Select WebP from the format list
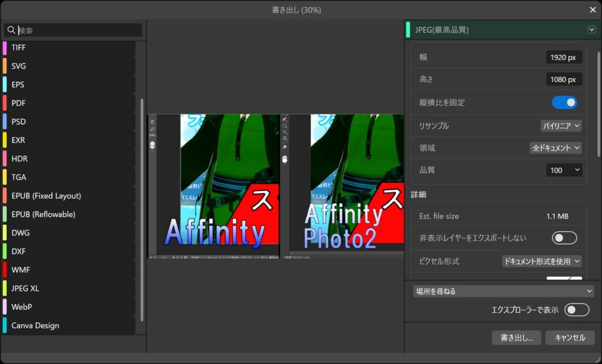602x364 pixels. pyautogui.click(x=22, y=307)
